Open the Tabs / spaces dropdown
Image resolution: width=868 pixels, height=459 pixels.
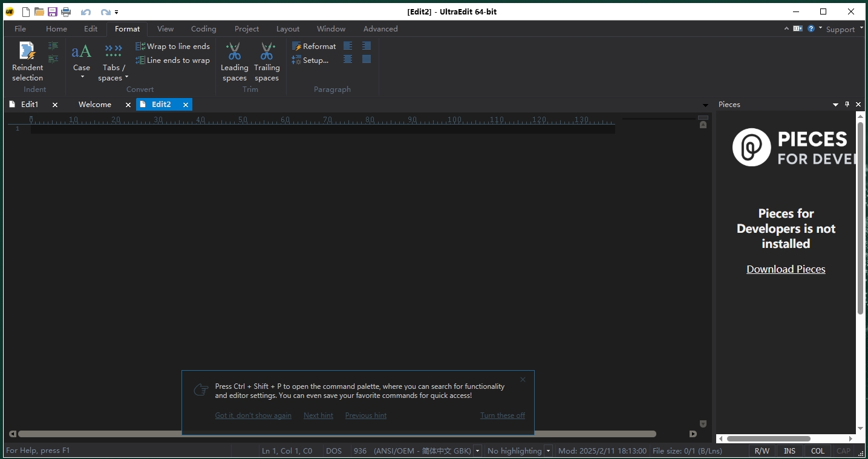tap(113, 62)
